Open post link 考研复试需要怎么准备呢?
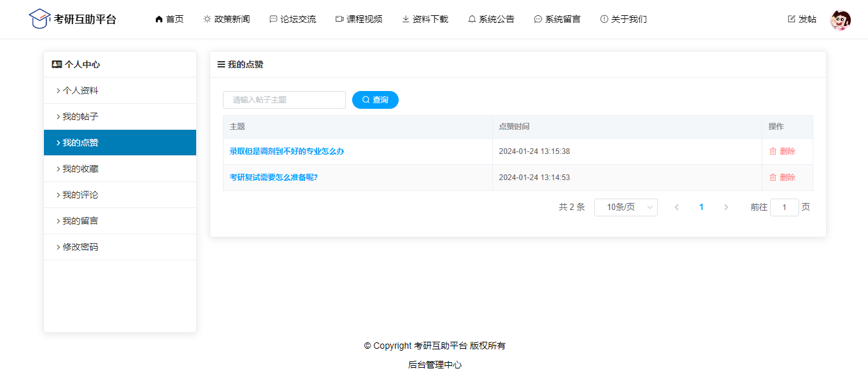 click(274, 178)
